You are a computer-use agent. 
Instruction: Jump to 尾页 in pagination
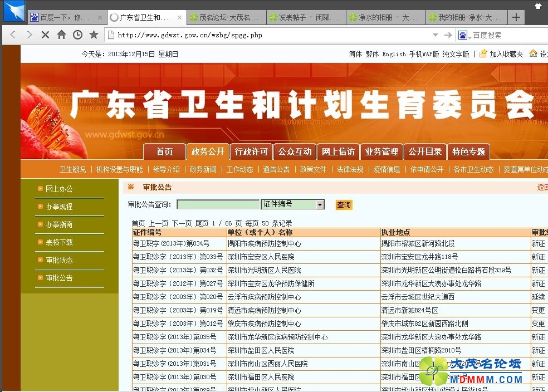[202, 223]
